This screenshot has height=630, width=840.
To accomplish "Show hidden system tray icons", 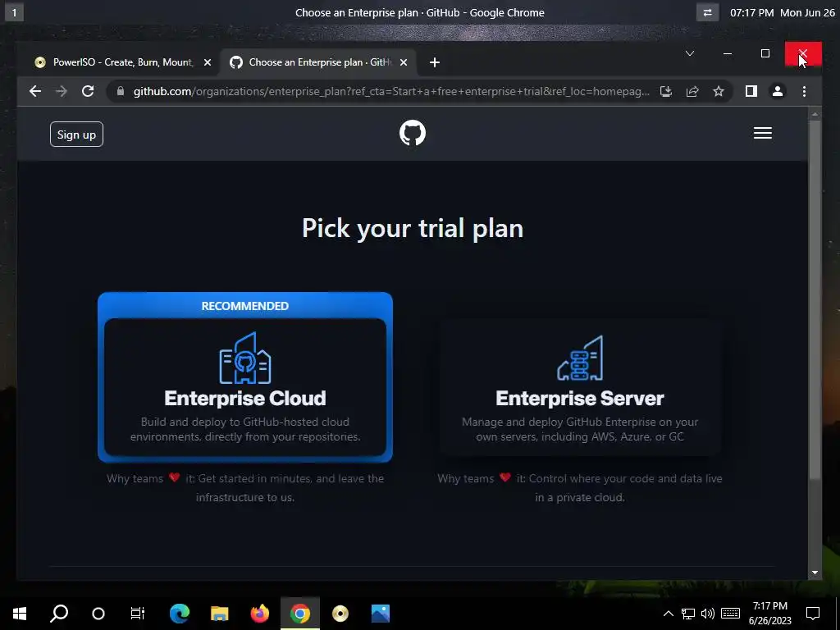I will click(x=669, y=614).
